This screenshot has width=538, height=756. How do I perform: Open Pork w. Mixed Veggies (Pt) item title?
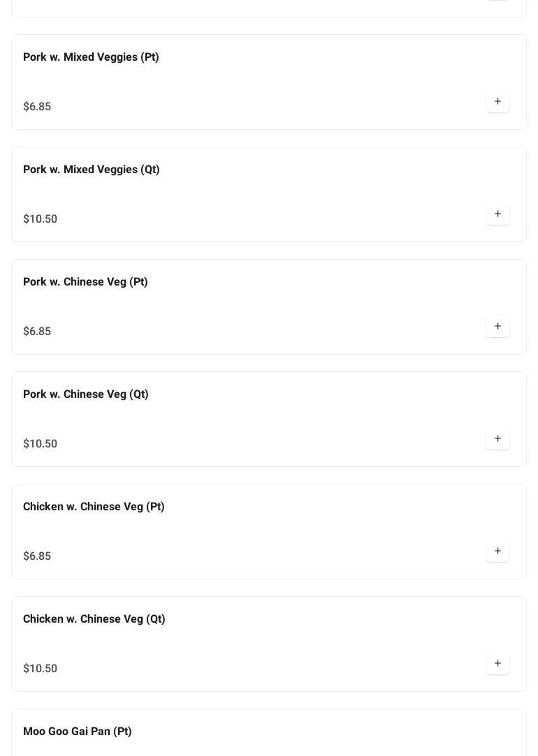click(91, 57)
